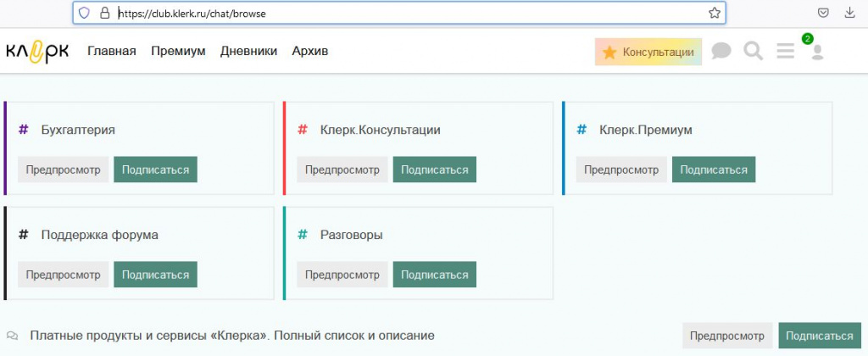The image size is (868, 356).
Task: Open the Клерк.Премиум channel title
Action: pos(645,130)
